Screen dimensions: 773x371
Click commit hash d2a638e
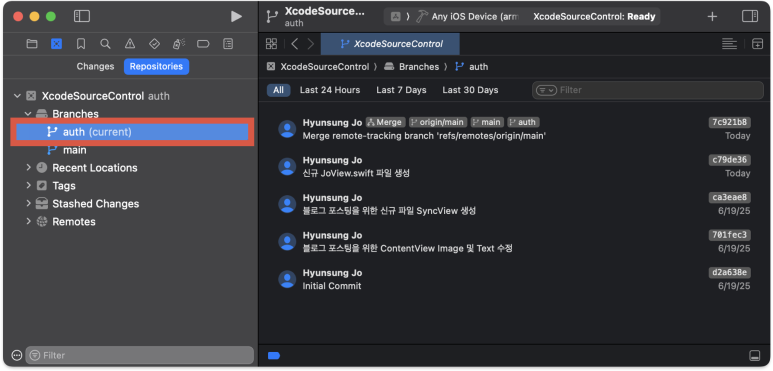(730, 272)
